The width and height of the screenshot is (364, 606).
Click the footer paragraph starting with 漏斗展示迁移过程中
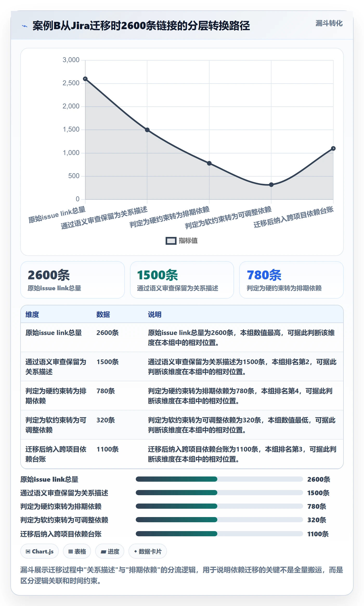(x=182, y=575)
